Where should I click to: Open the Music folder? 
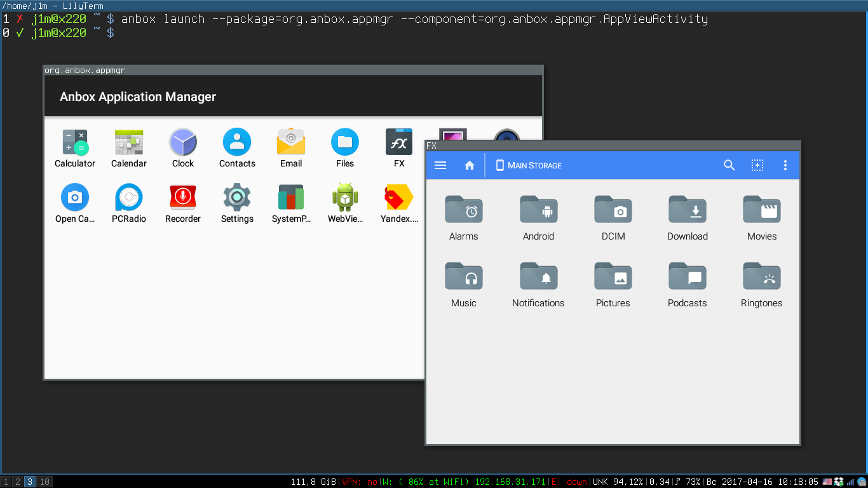click(464, 285)
